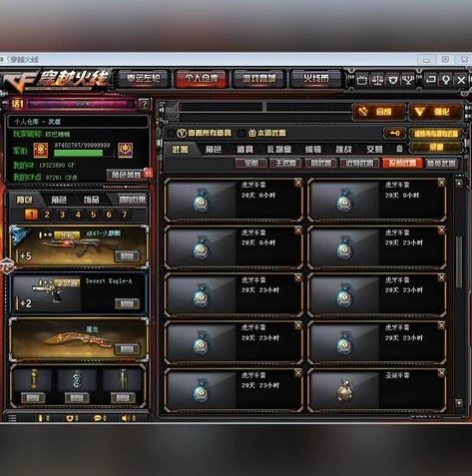Toggle the checkbox beside the bag icon label

tap(242, 133)
